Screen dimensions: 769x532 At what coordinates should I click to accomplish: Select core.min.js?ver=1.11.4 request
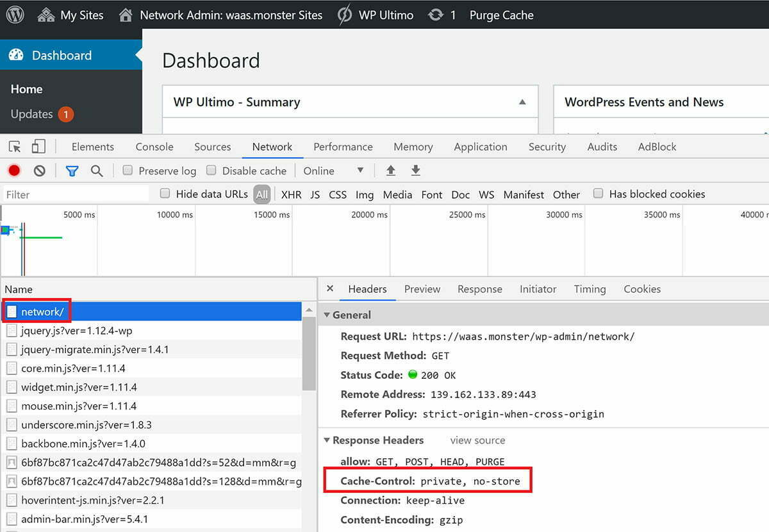152,369
